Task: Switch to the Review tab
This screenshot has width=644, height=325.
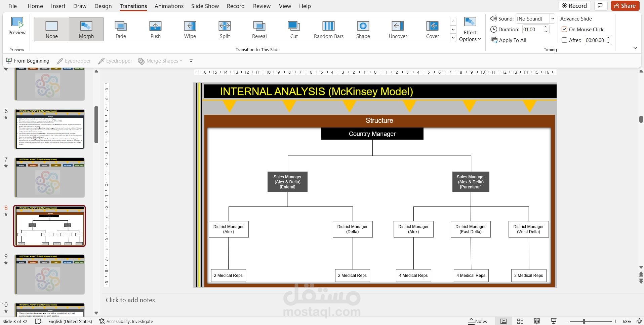Action: coord(262,6)
